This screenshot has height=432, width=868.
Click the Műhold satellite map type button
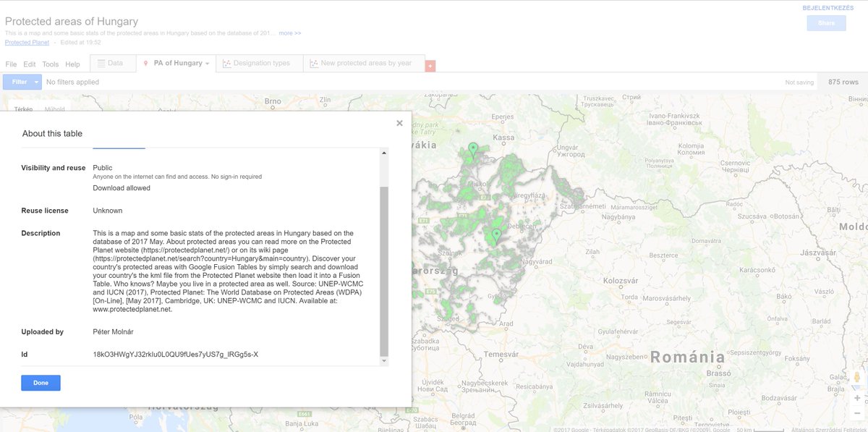coord(55,110)
